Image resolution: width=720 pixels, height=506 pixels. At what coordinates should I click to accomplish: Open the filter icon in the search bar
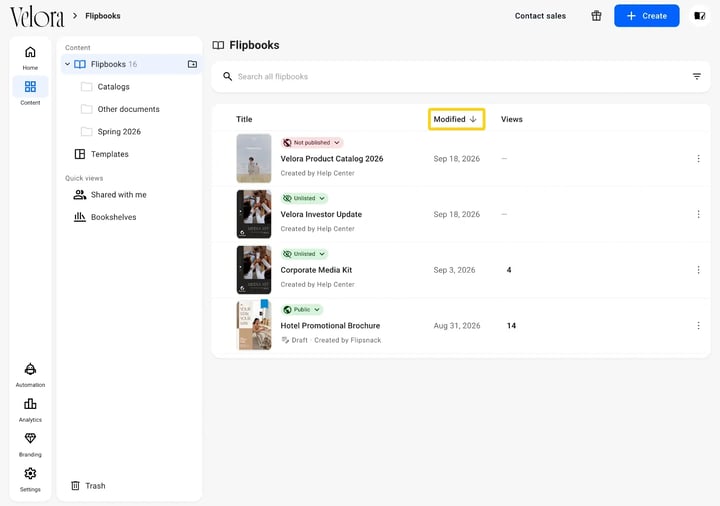[697, 76]
